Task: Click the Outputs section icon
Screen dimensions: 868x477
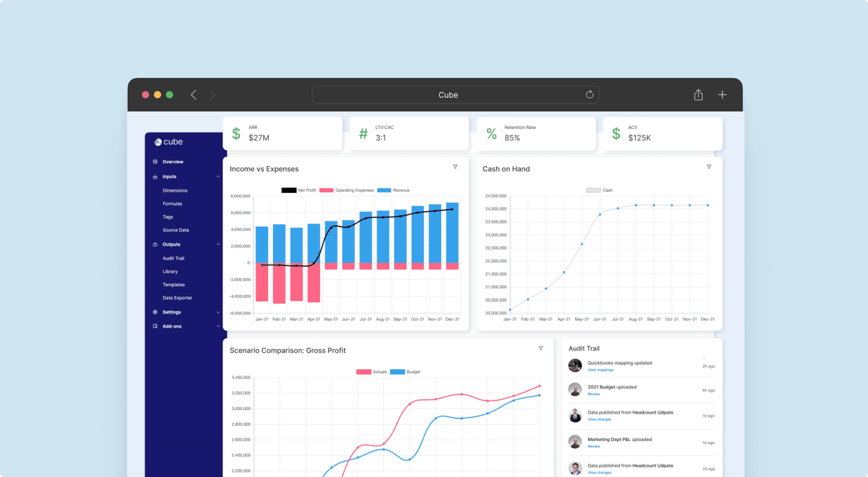Action: coord(155,244)
